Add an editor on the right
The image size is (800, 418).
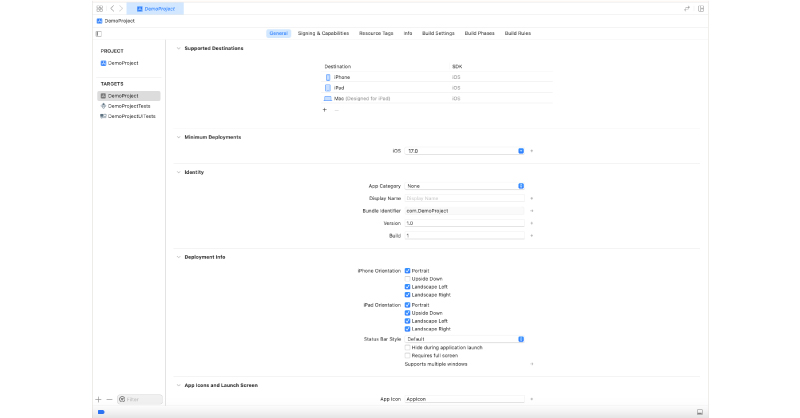701,9
